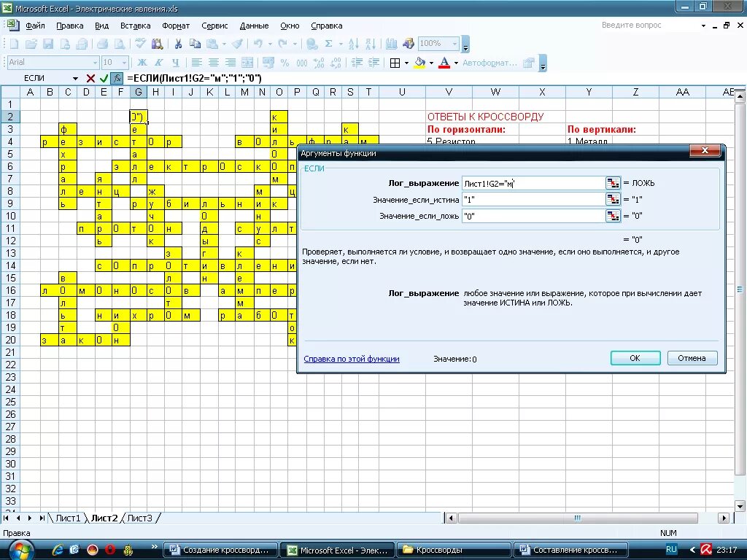Image resolution: width=747 pixels, height=560 pixels.
Task: Open the Данные menu
Action: tap(254, 26)
